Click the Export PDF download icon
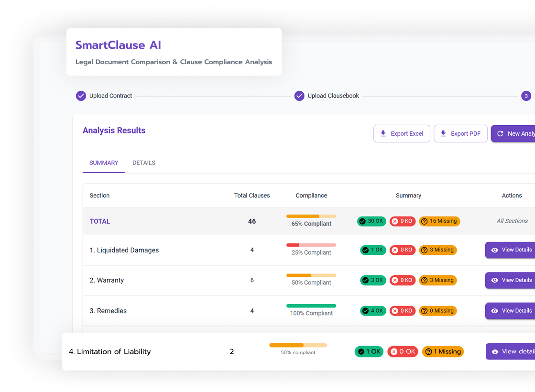The width and height of the screenshot is (535, 392). click(x=443, y=134)
